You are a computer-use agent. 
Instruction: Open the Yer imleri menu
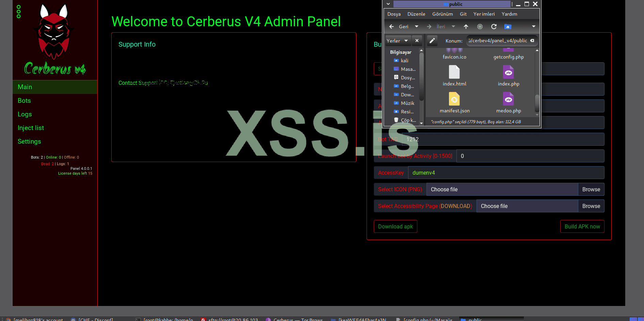pyautogui.click(x=484, y=14)
